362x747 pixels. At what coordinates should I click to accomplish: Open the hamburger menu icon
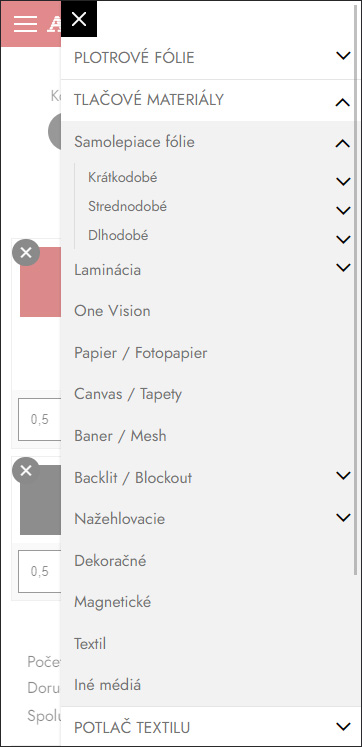[x=25, y=23]
